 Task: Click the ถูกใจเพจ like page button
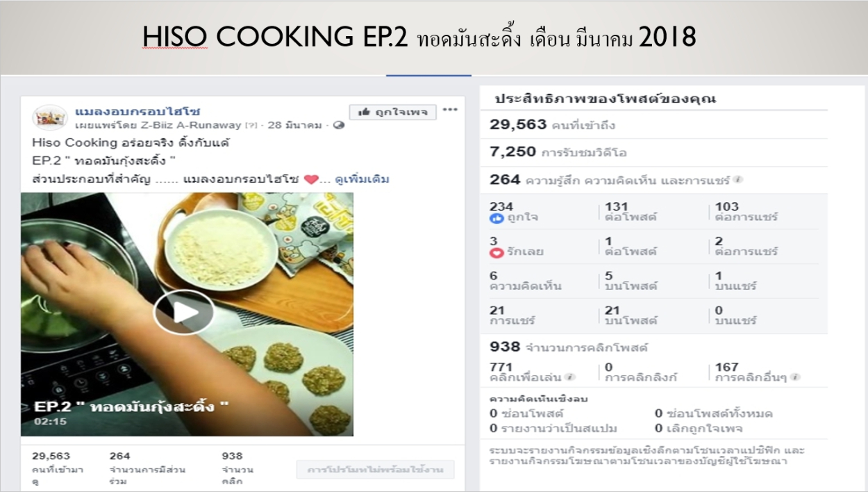[393, 112]
